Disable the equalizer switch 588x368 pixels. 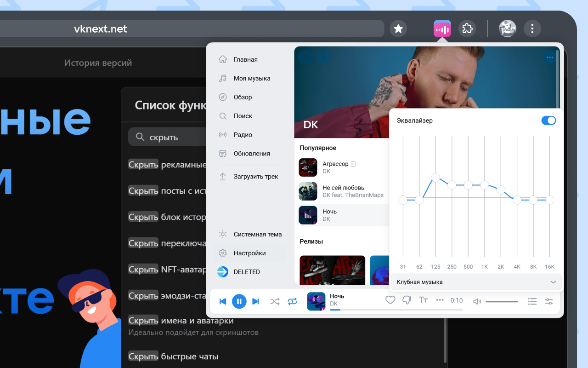pyautogui.click(x=548, y=121)
